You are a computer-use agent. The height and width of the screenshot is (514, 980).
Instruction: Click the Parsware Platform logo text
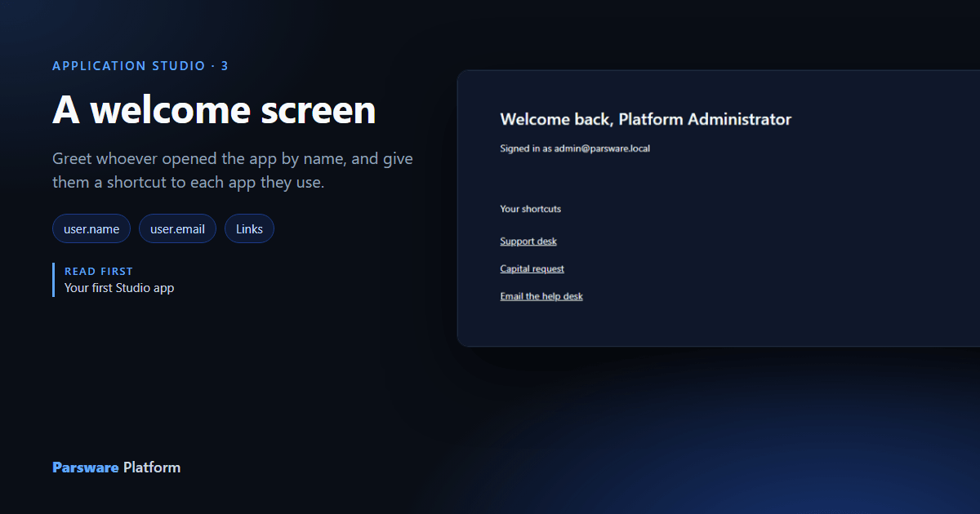click(x=116, y=467)
